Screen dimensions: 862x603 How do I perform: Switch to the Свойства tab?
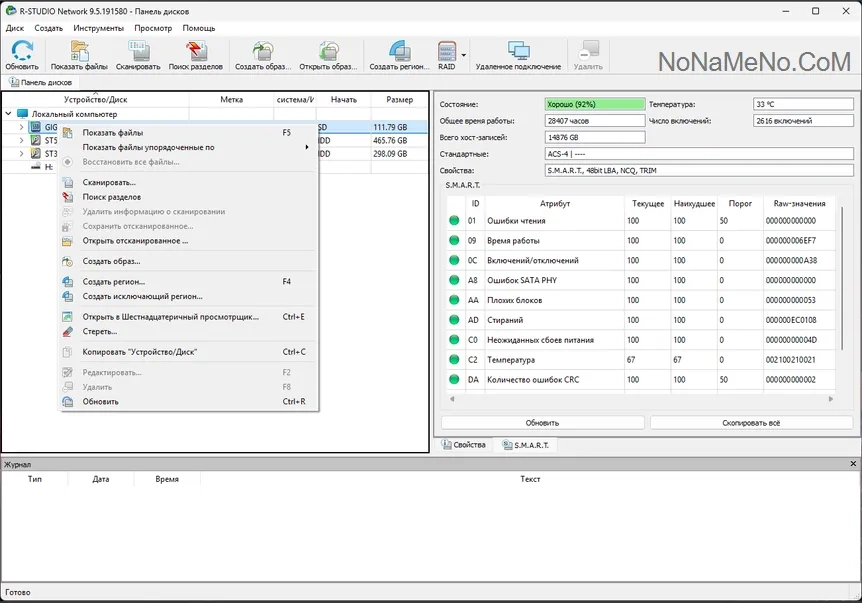464,445
